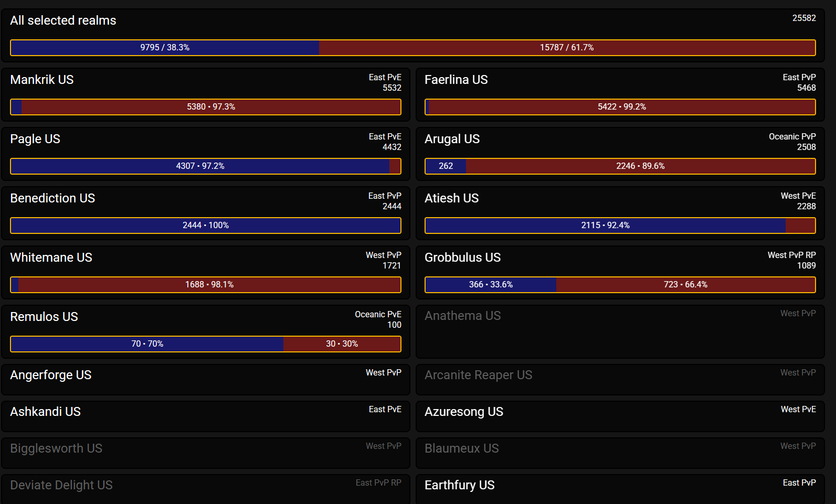This screenshot has height=504, width=836.
Task: Click the total count 25582
Action: [x=804, y=18]
